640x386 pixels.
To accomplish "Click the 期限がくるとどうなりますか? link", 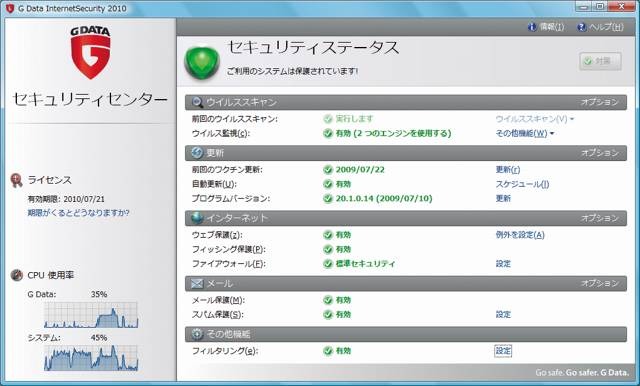I will pyautogui.click(x=78, y=213).
